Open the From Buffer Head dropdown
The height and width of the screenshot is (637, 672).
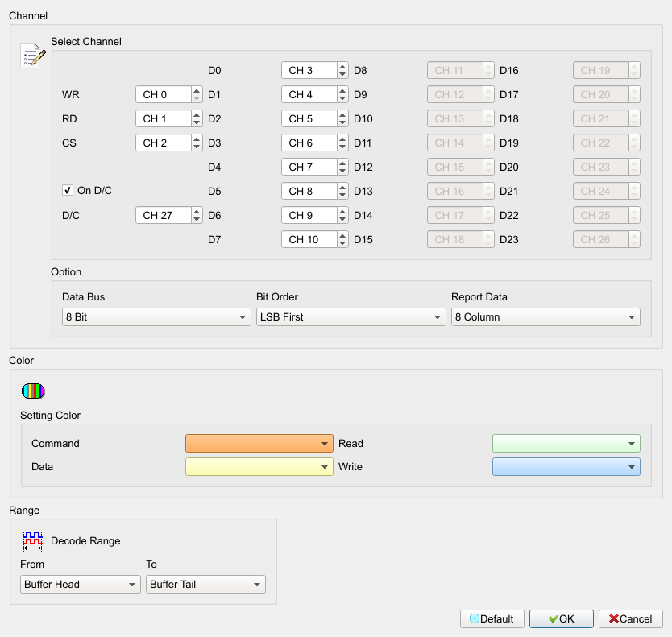[x=80, y=585]
